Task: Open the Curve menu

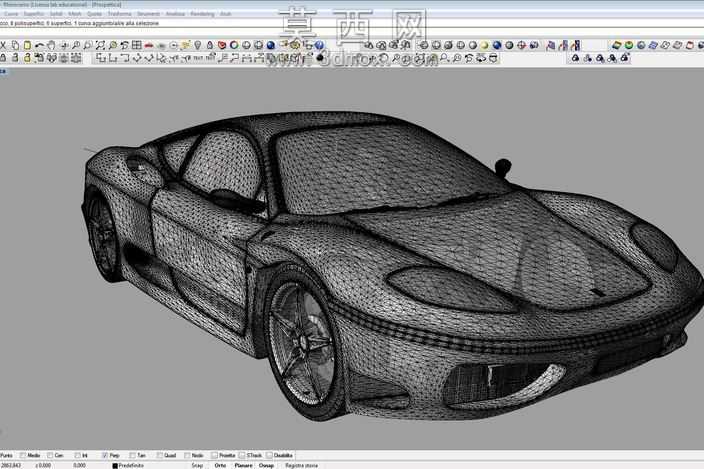Action: click(x=11, y=14)
